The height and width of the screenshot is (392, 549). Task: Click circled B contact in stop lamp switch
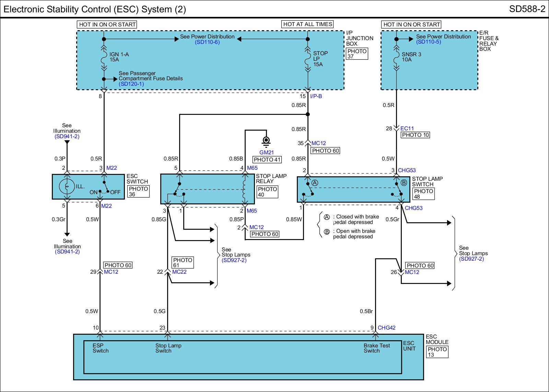tap(404, 183)
